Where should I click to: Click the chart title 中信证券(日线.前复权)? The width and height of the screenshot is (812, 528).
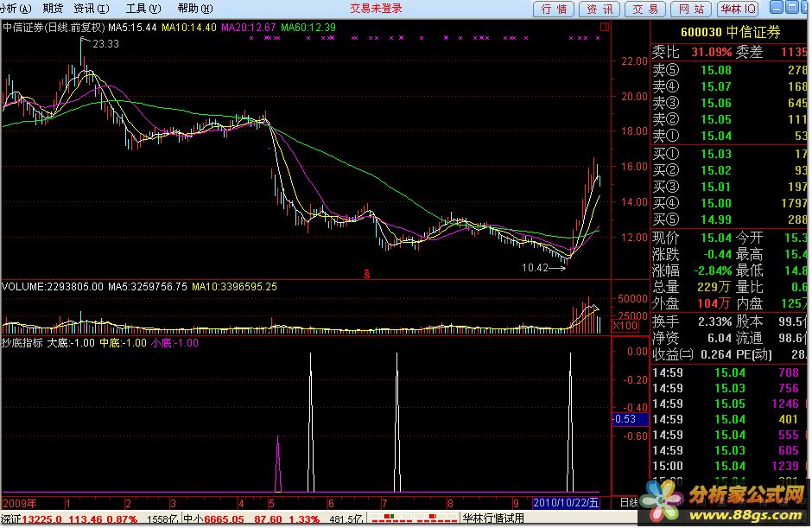point(54,27)
